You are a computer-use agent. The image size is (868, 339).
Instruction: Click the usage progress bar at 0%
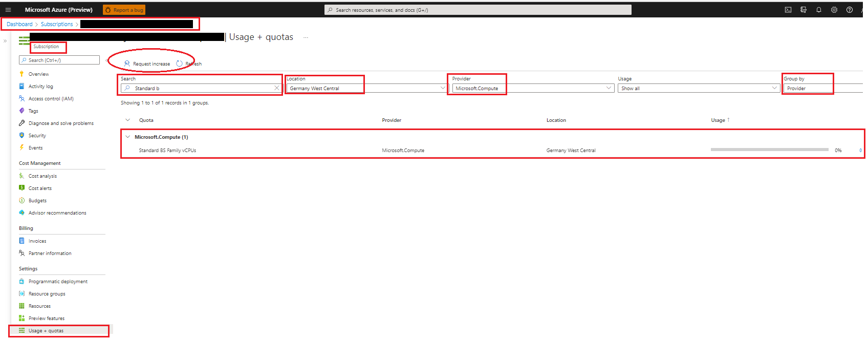pyautogui.click(x=769, y=150)
